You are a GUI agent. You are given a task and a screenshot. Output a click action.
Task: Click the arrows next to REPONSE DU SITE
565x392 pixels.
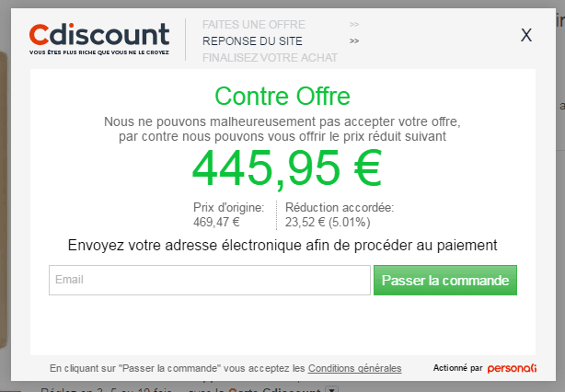tap(354, 41)
